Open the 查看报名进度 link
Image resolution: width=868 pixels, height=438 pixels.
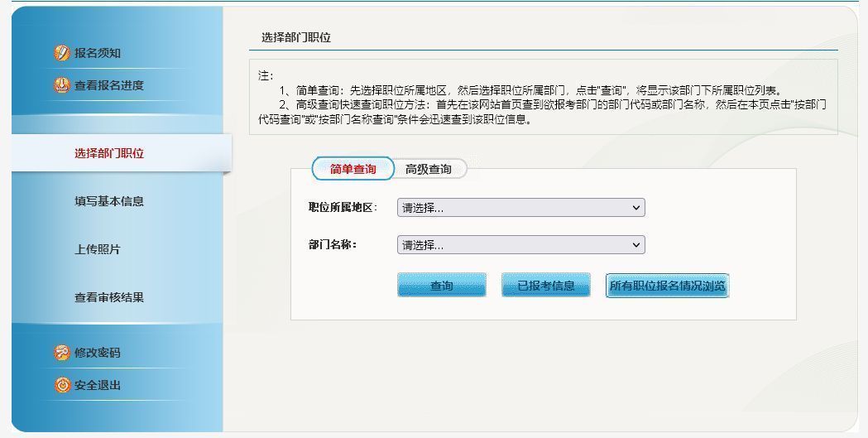tap(109, 85)
